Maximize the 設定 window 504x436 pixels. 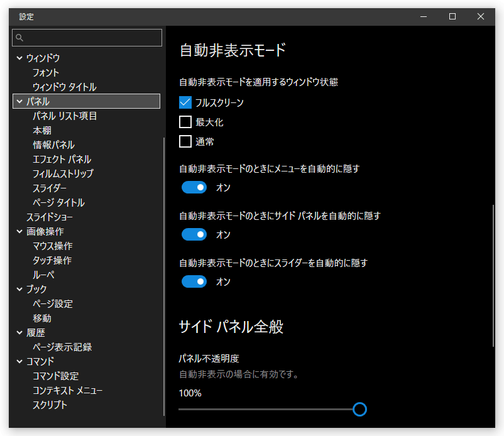point(452,17)
